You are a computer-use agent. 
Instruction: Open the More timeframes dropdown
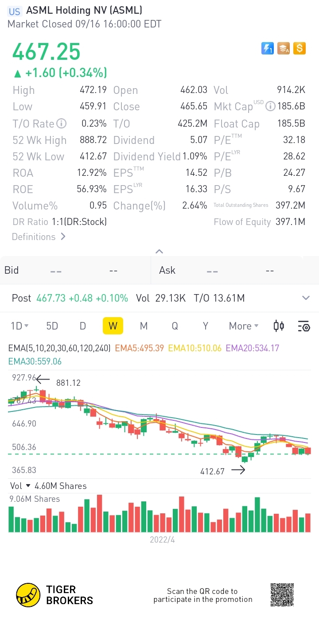click(x=244, y=326)
